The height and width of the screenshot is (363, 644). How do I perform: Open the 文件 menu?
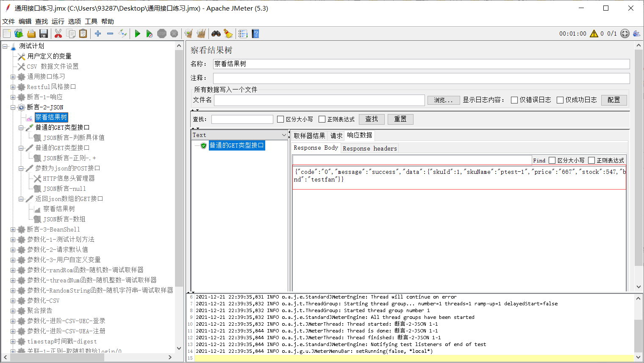(x=8, y=21)
